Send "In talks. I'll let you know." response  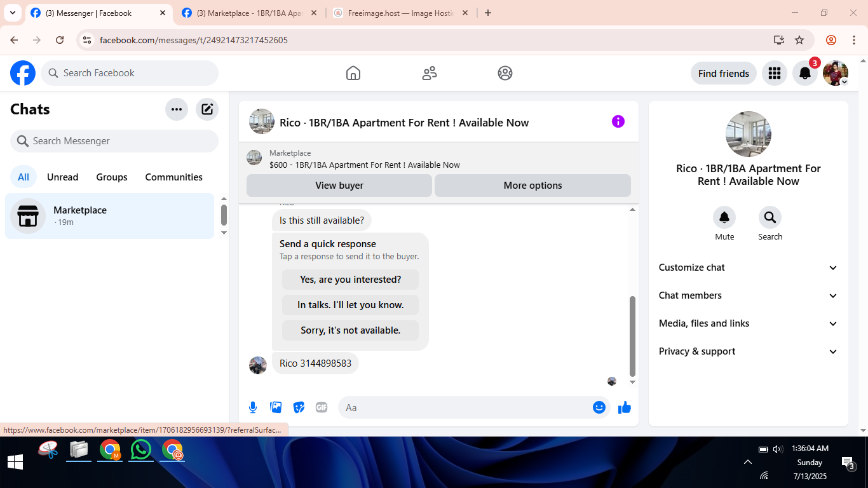click(x=351, y=305)
